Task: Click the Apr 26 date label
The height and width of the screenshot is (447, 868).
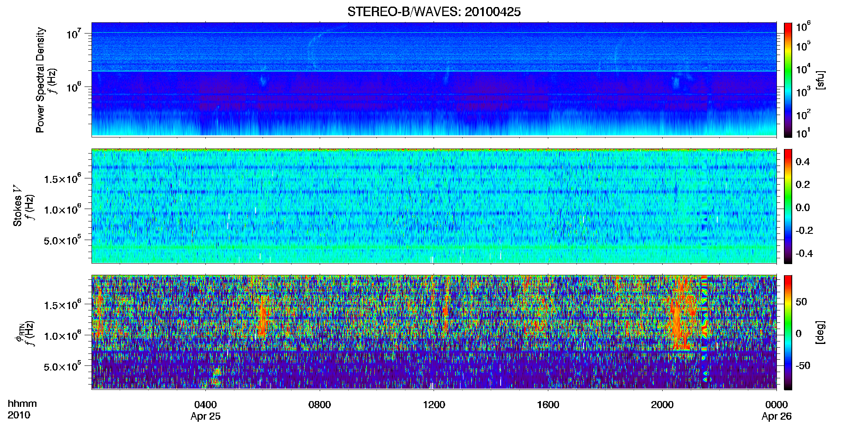Action: pos(776,416)
